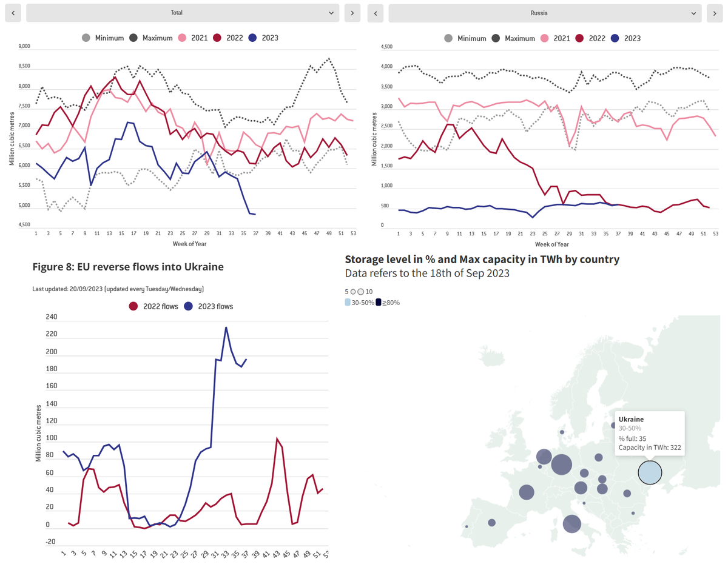Image resolution: width=728 pixels, height=567 pixels.
Task: Click the 30-50% storage level legend swatch
Action: coord(348,302)
